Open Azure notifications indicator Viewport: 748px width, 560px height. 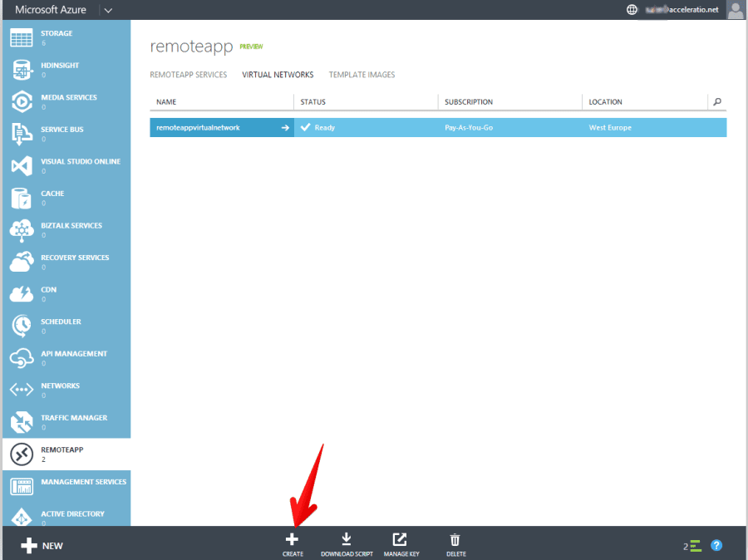click(692, 545)
